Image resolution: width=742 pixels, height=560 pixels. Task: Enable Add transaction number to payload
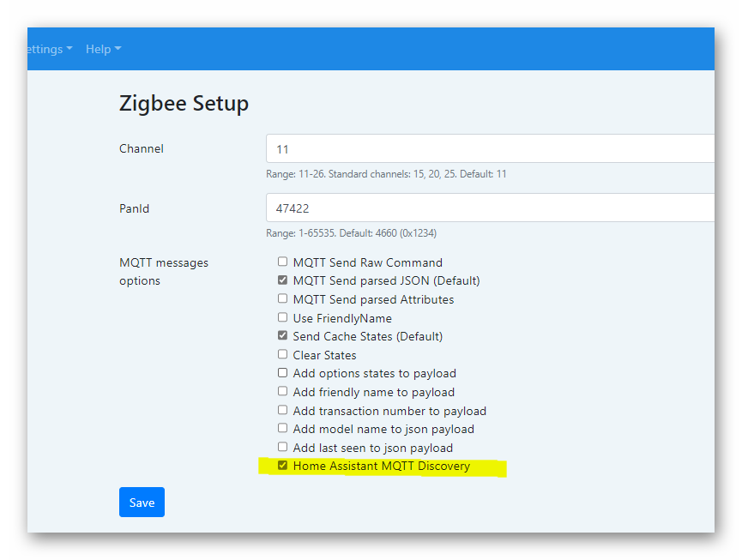[282, 411]
